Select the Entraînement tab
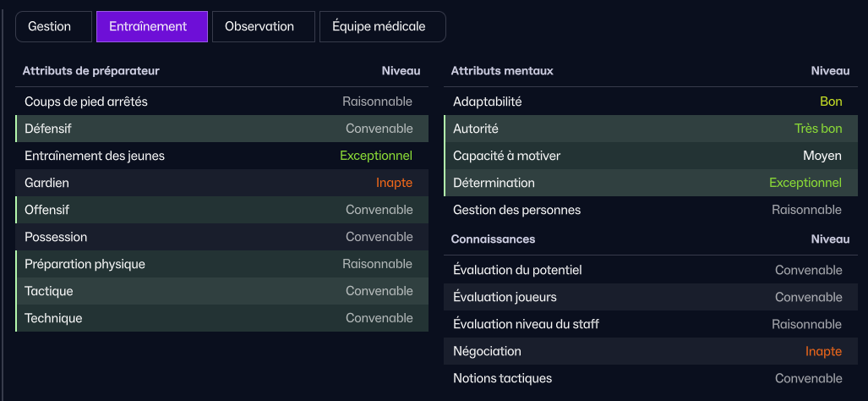Viewport: 868px width, 401px height. (151, 26)
